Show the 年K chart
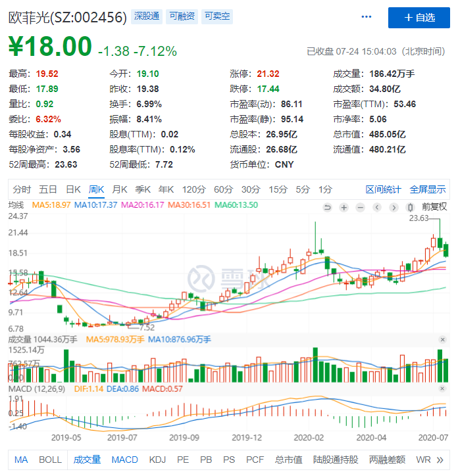Viewport: 458px width, 476px height. point(166,189)
